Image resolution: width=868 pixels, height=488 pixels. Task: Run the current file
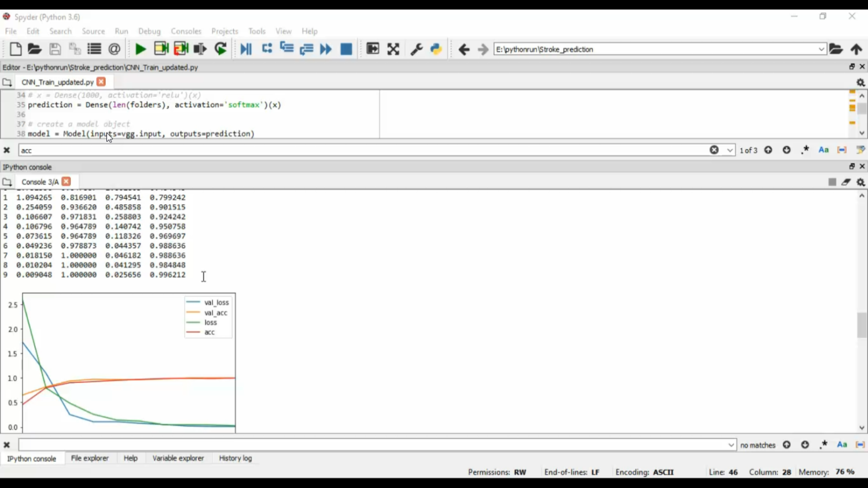140,49
